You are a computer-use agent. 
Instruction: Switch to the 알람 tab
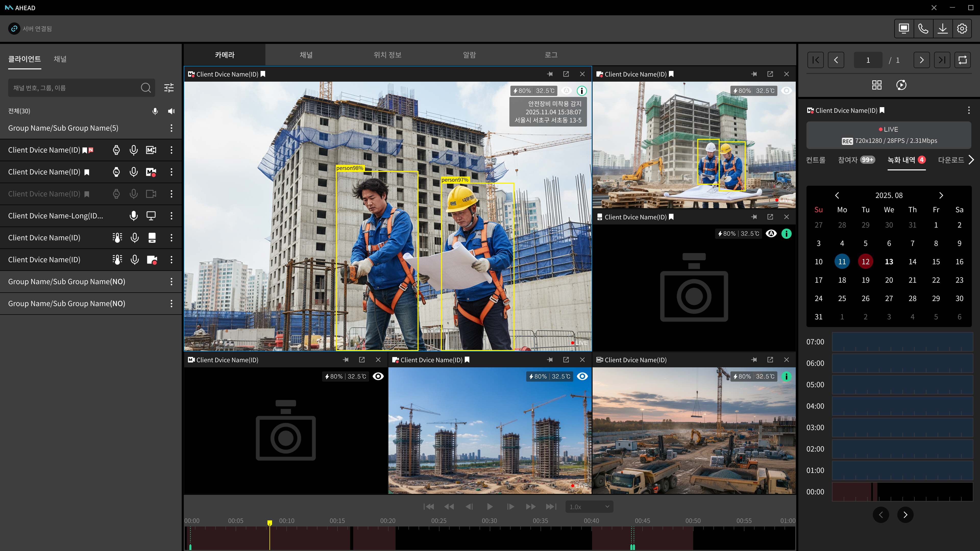click(x=470, y=55)
